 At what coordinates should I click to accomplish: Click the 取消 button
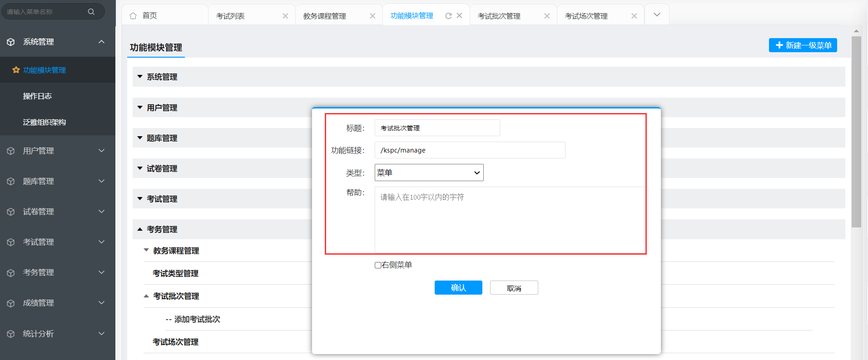coord(514,288)
